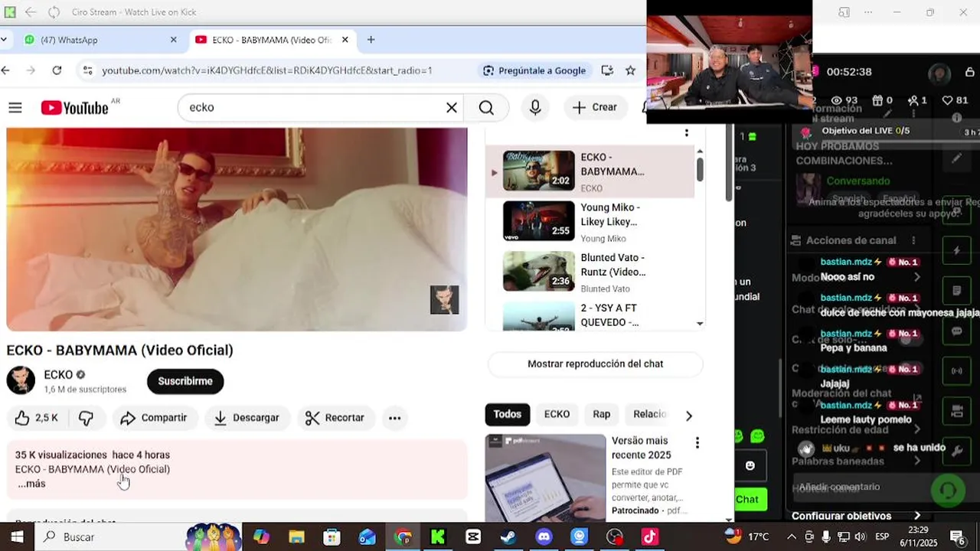
Task: Open the 'Versão mais recente 2025' ad thumbnail
Action: 545,478
